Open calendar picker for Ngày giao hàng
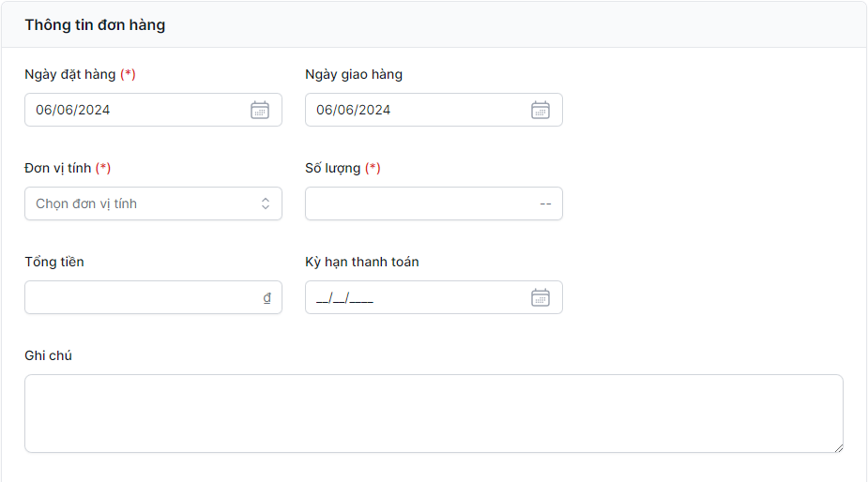The height and width of the screenshot is (482, 868). pos(541,110)
